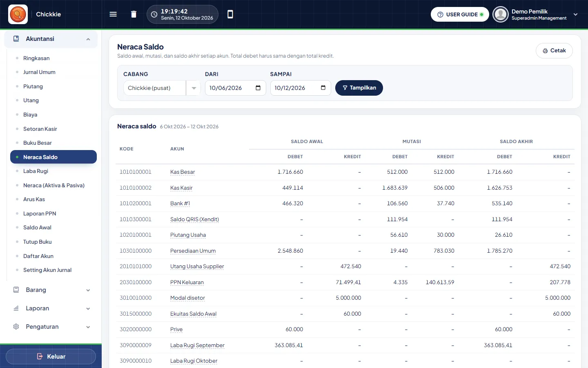Expand the Laporan menu chevron
Image resolution: width=588 pixels, height=368 pixels.
point(88,309)
